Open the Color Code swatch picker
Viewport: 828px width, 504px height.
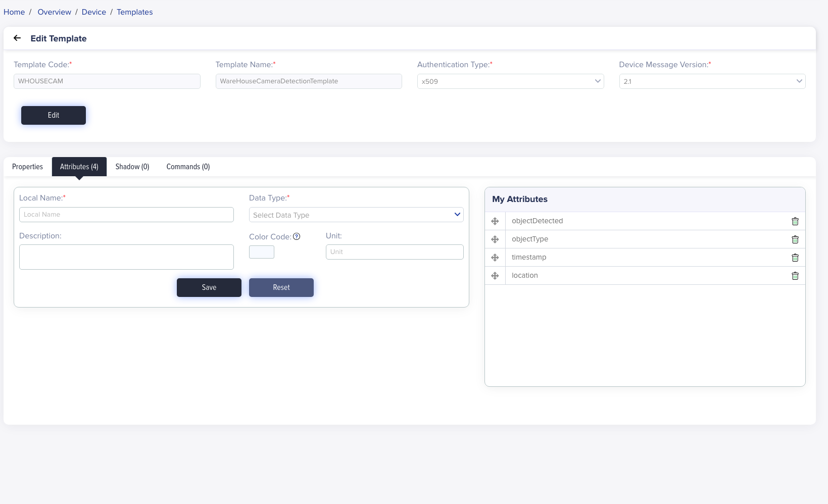point(262,252)
